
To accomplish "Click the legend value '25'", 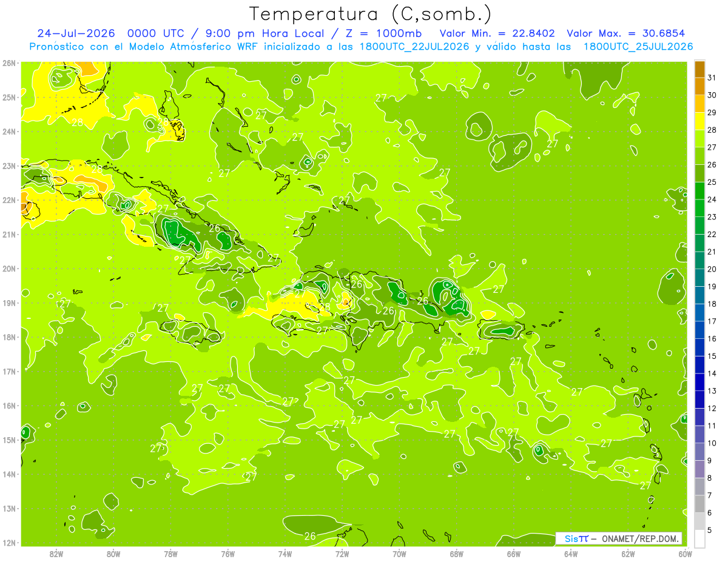I will point(712,182).
